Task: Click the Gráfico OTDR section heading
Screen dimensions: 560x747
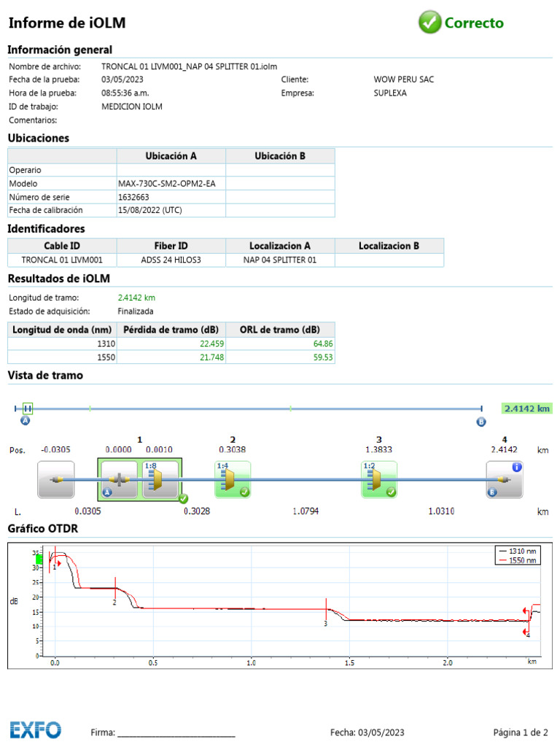Action: point(43,529)
